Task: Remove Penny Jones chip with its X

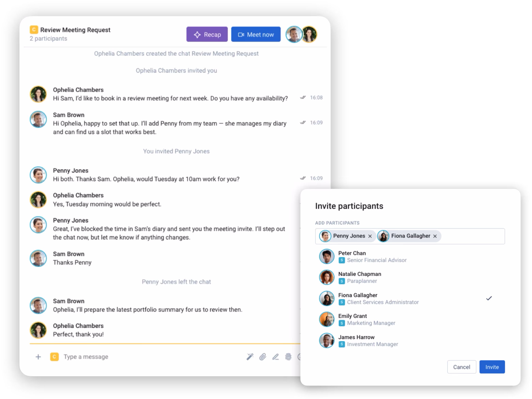Action: [370, 236]
